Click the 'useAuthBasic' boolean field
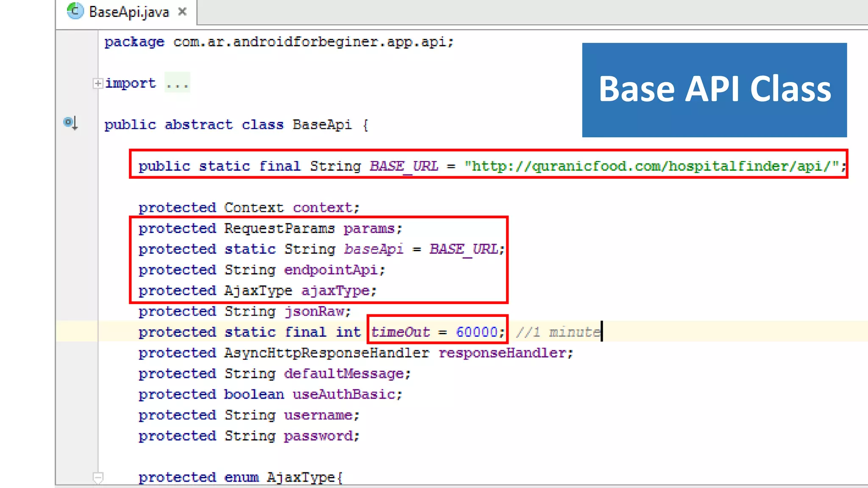 (x=344, y=394)
